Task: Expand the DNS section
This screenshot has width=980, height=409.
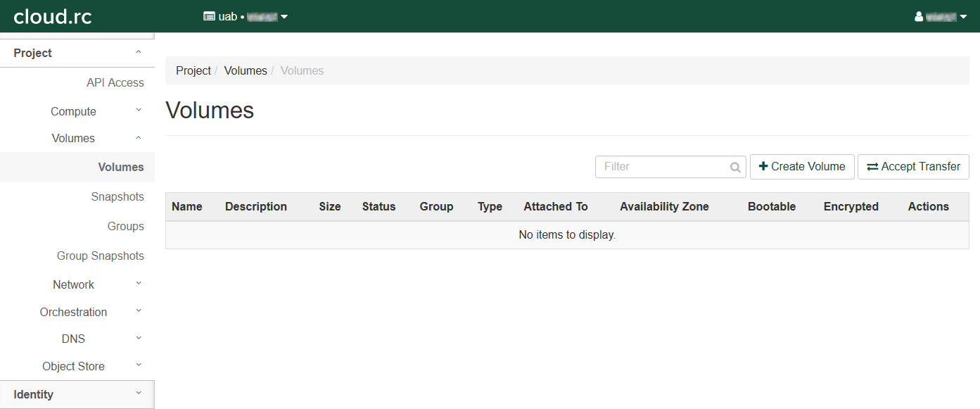Action: coord(77,339)
